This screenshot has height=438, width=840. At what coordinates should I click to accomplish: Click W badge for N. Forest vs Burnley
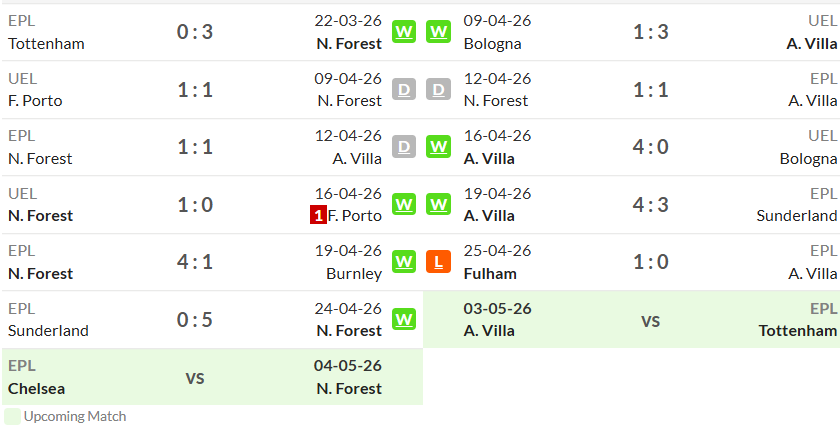point(404,262)
